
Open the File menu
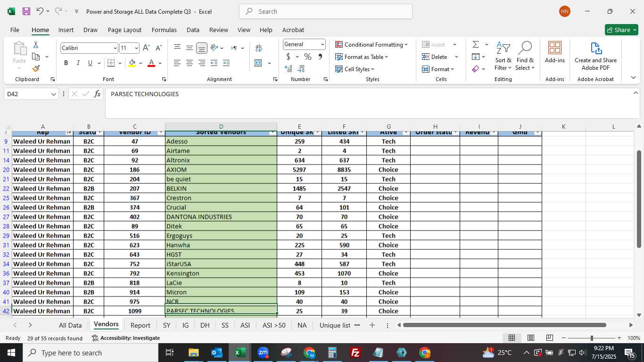pos(15,30)
